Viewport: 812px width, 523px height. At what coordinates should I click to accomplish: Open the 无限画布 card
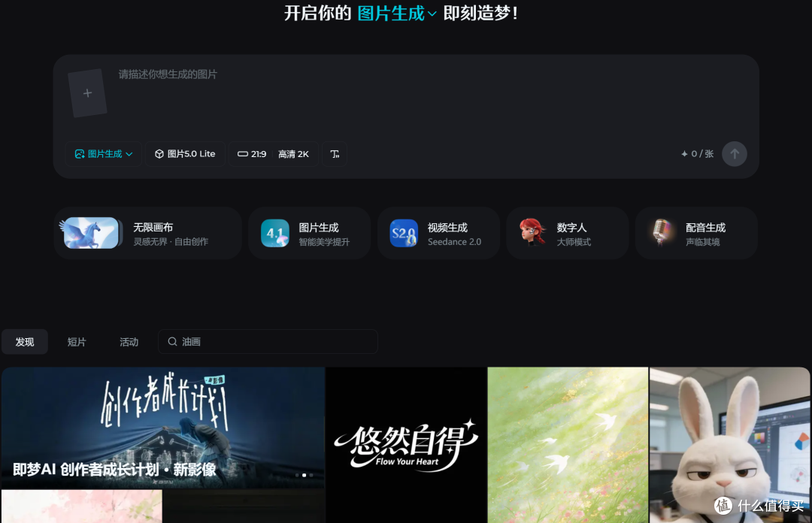click(x=148, y=234)
